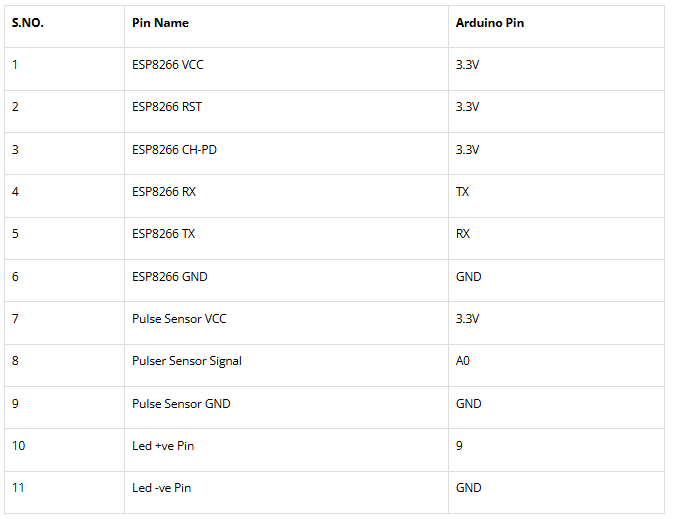The height and width of the screenshot is (519, 674).
Task: Click serial number 11 cell
Action: [19, 488]
